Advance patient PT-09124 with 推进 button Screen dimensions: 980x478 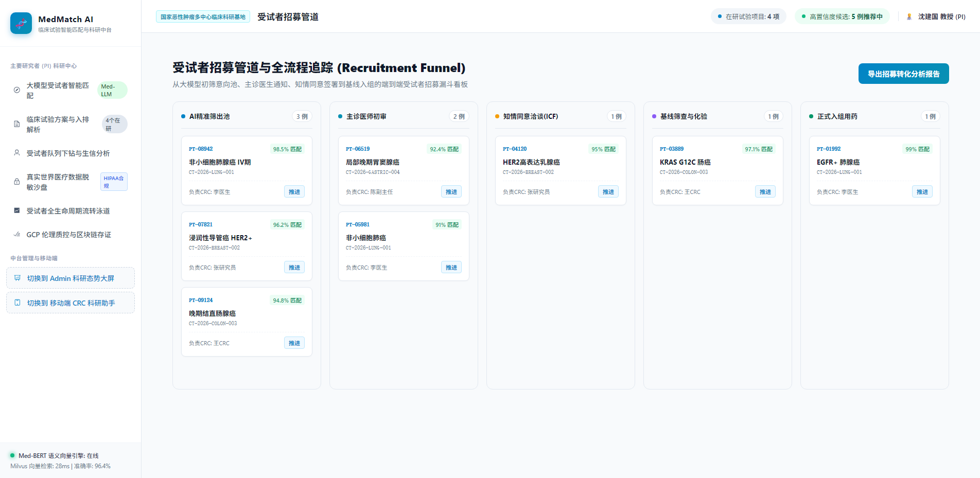[x=294, y=343]
